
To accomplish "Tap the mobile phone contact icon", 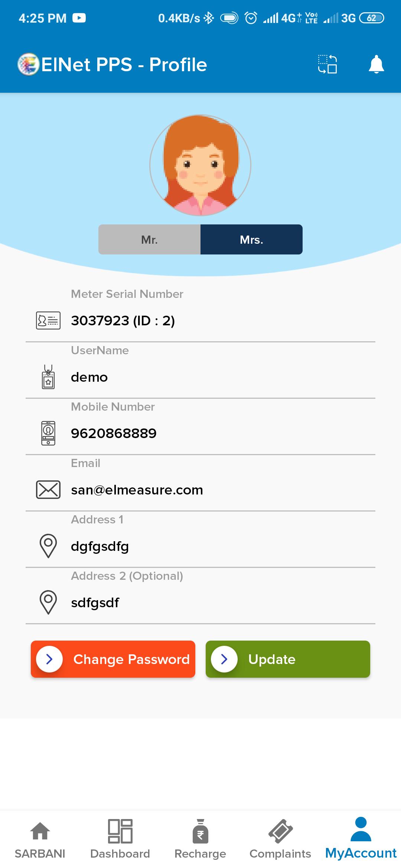I will click(x=48, y=433).
